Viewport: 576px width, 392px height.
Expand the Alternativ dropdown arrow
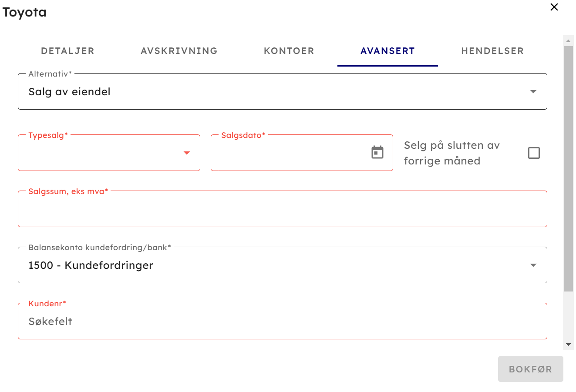[x=533, y=92]
